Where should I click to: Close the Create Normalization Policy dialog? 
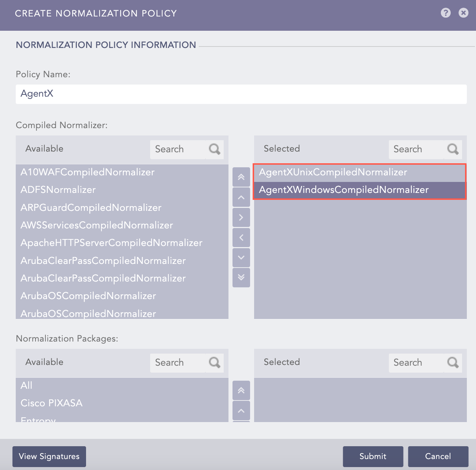[x=464, y=13]
